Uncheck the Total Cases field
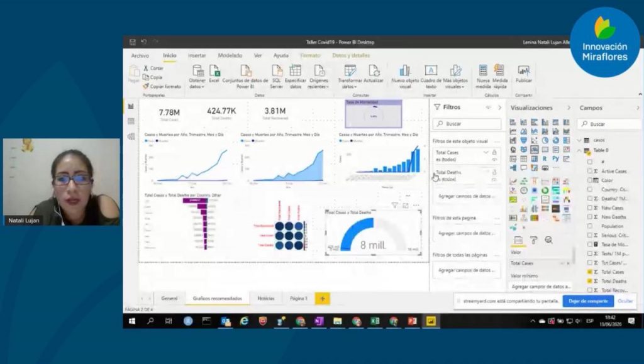The height and width of the screenshot is (364, 644). [590, 272]
